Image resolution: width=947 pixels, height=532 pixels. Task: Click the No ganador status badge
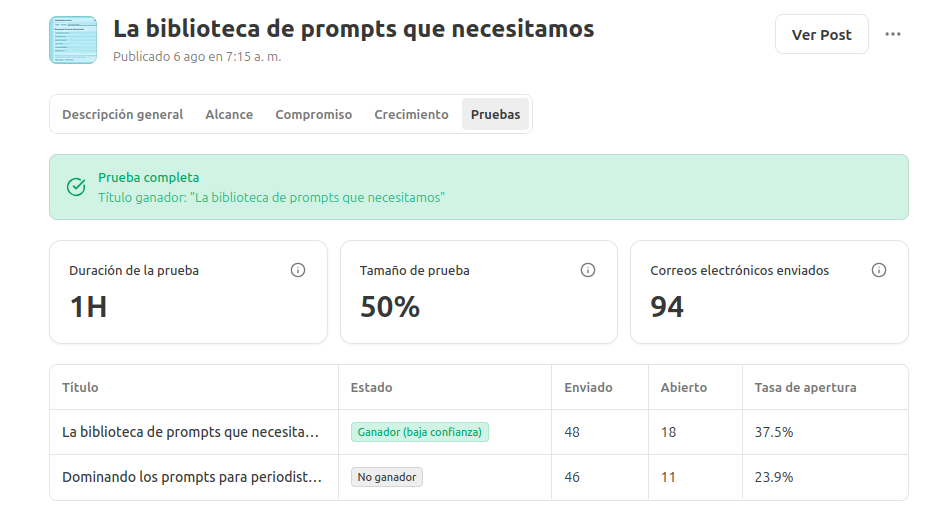387,477
